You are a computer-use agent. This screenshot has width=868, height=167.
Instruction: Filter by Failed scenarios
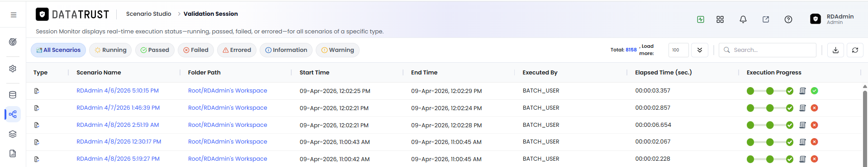[196, 50]
